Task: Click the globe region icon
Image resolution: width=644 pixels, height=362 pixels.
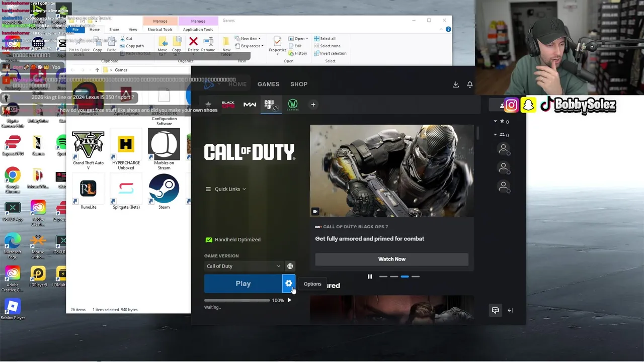Action: pos(290,266)
